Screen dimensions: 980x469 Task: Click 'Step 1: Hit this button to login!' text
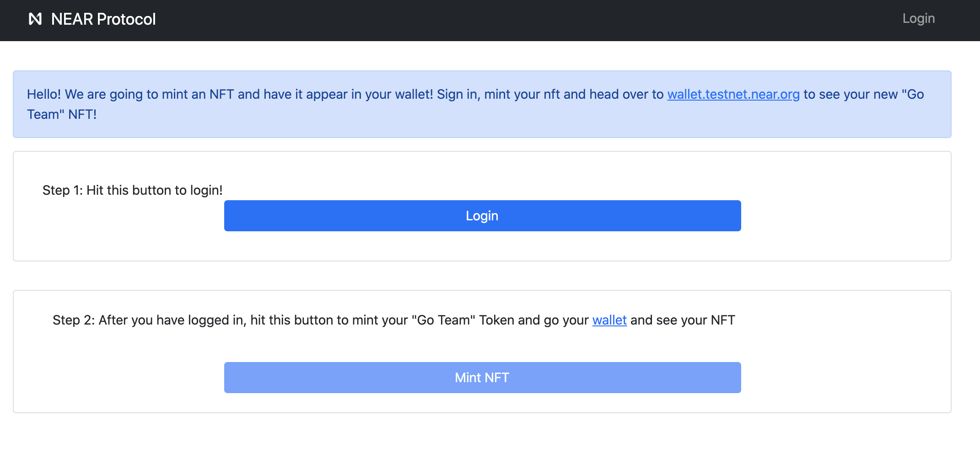click(x=132, y=190)
